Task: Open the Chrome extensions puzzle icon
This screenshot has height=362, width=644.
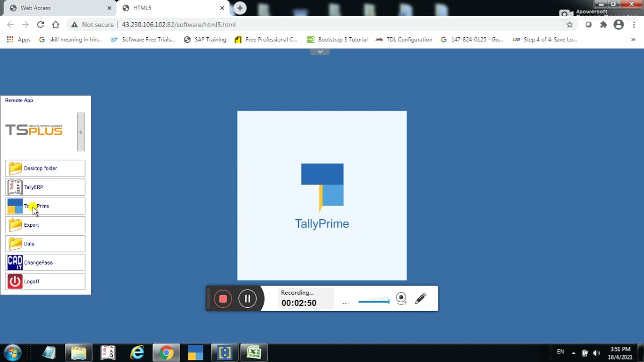Action: tap(604, 25)
